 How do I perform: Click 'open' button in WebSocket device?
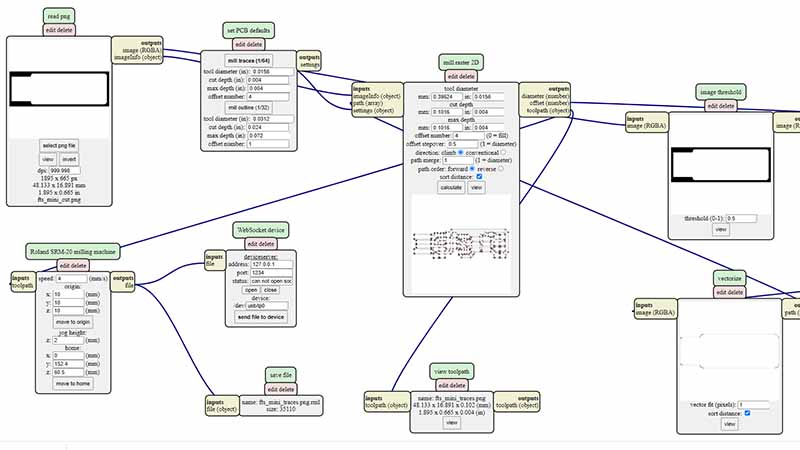click(x=251, y=290)
